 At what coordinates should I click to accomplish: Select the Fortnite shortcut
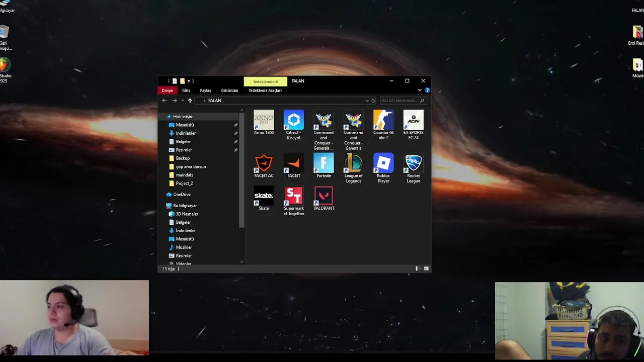click(x=324, y=166)
